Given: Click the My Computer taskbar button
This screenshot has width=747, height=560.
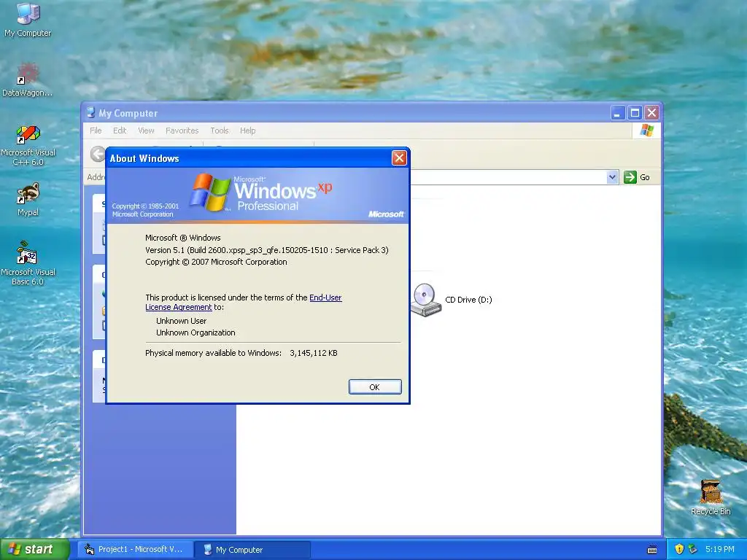Looking at the screenshot, I should pyautogui.click(x=252, y=549).
